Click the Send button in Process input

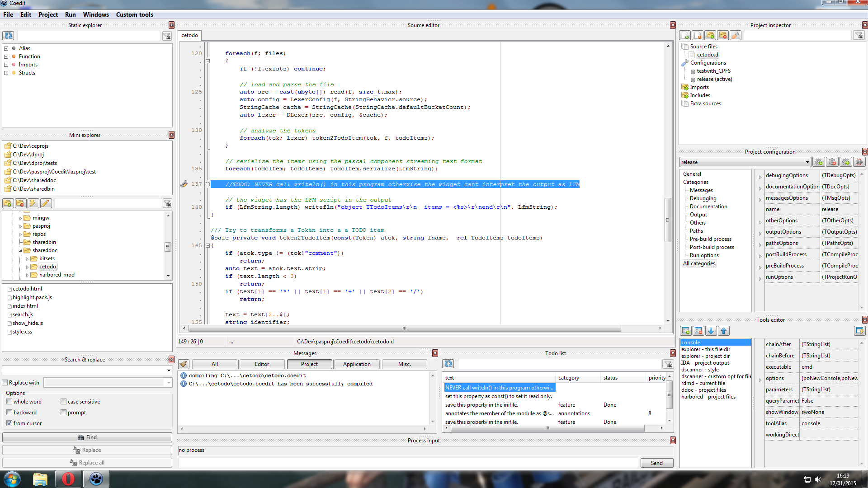coord(656,463)
